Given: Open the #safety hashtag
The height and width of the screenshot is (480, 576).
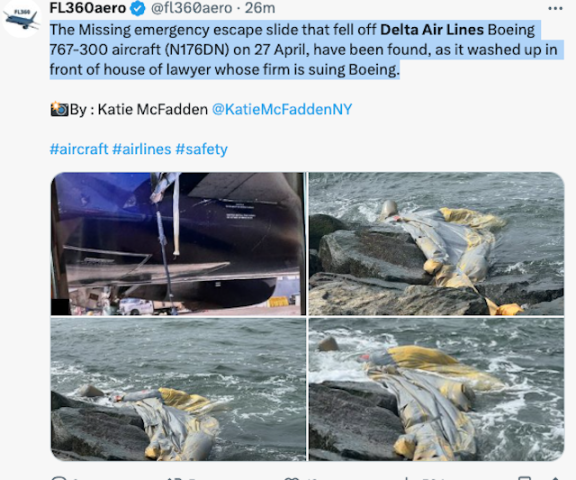Looking at the screenshot, I should (202, 149).
